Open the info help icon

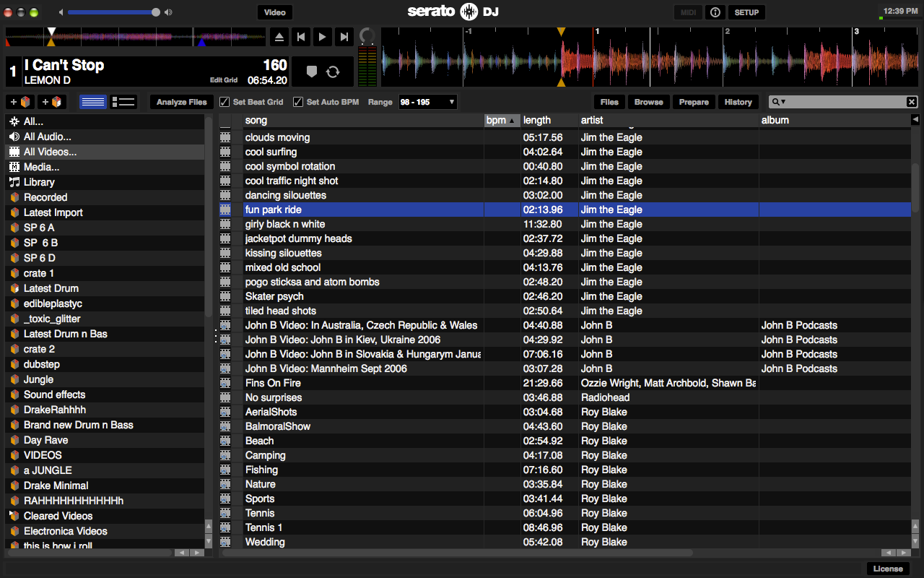[x=715, y=12]
